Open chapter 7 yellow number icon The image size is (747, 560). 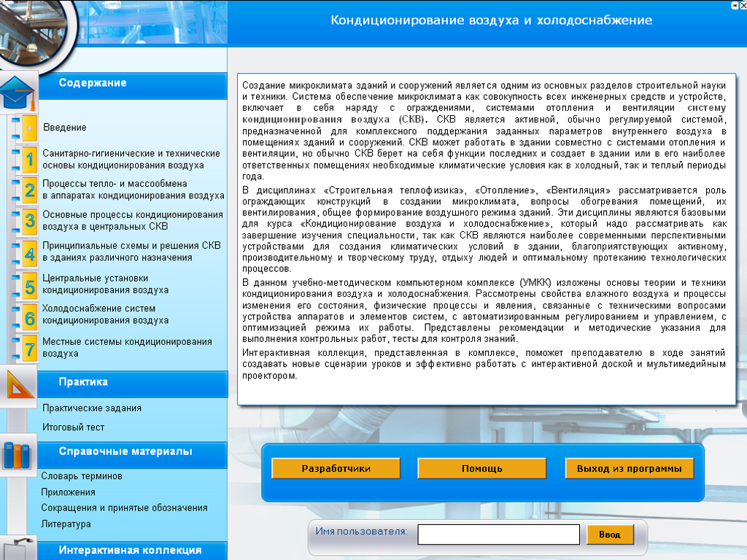29,349
